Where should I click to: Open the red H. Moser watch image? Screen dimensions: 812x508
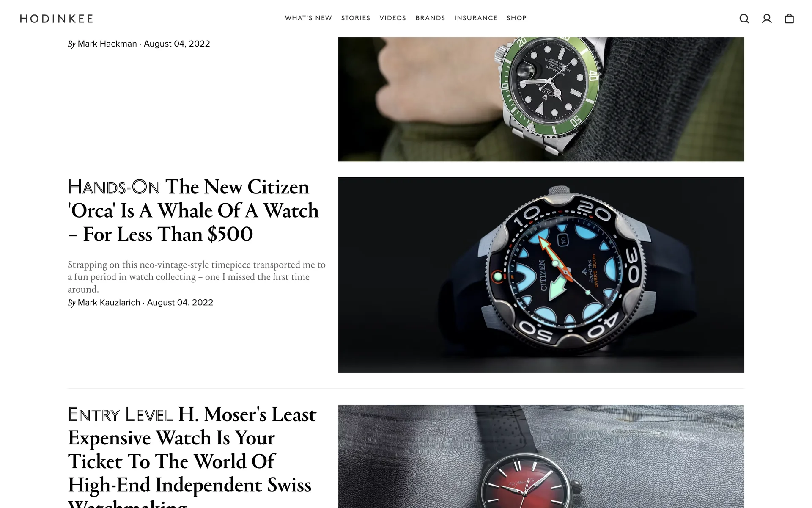(x=541, y=456)
